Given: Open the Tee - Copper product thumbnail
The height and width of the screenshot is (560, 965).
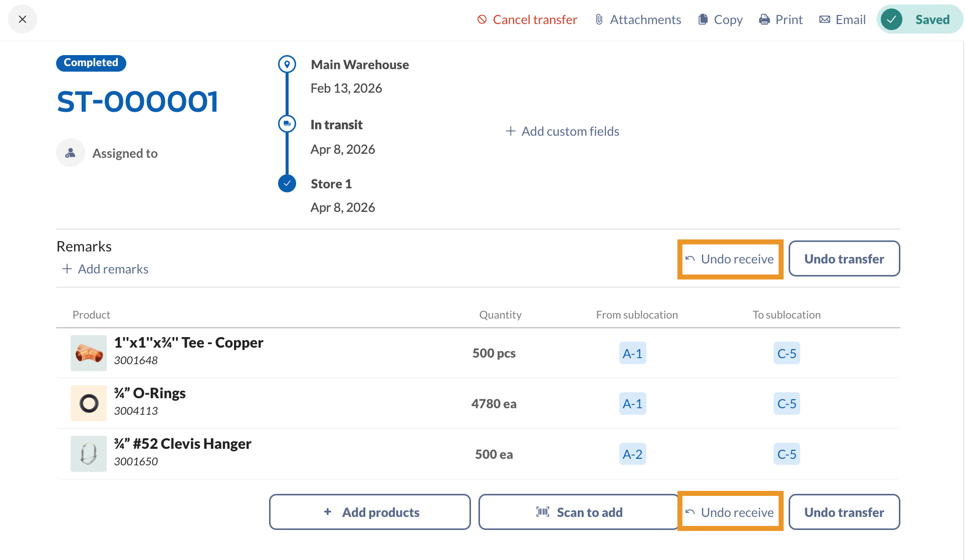Looking at the screenshot, I should 89,353.
